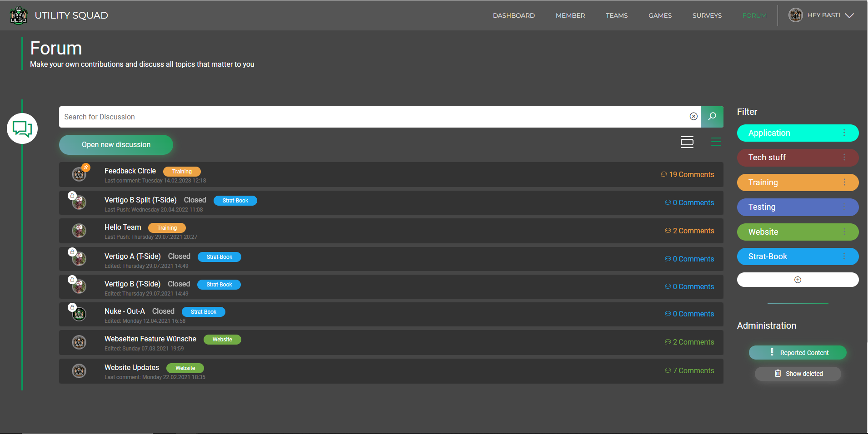Click the search magnifier icon
The height and width of the screenshot is (434, 868).
point(712,117)
